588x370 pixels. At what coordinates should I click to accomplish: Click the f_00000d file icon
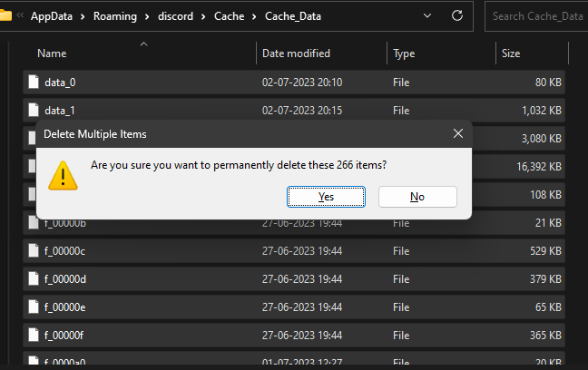tap(34, 279)
